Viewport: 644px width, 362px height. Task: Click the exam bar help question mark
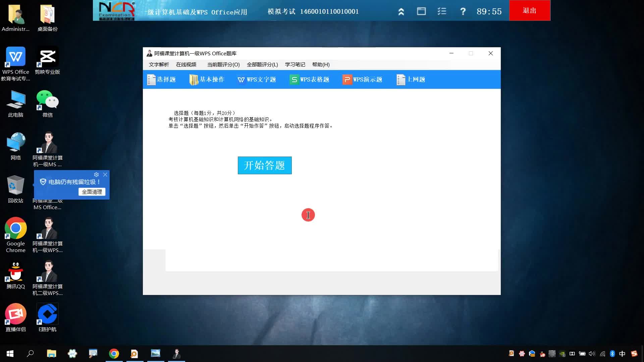pos(463,11)
